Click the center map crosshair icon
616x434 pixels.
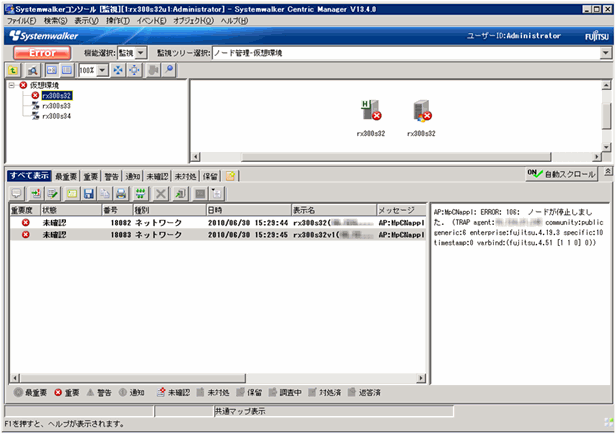pyautogui.click(x=134, y=70)
